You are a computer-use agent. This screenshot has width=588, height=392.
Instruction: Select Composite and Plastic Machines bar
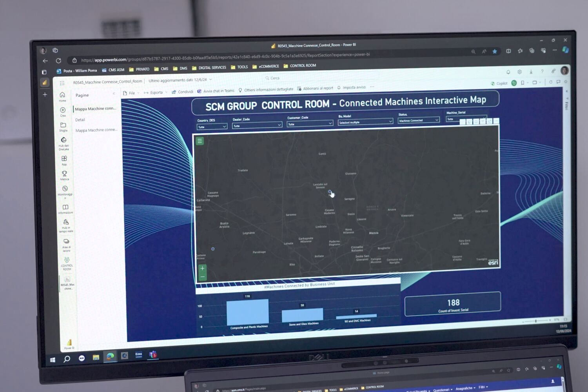point(248,312)
